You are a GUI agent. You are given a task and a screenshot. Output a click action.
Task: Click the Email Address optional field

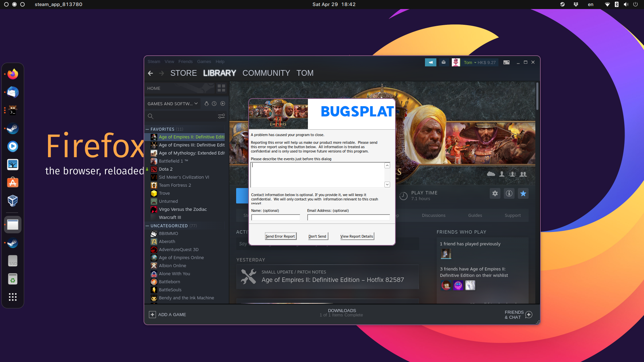(x=348, y=218)
